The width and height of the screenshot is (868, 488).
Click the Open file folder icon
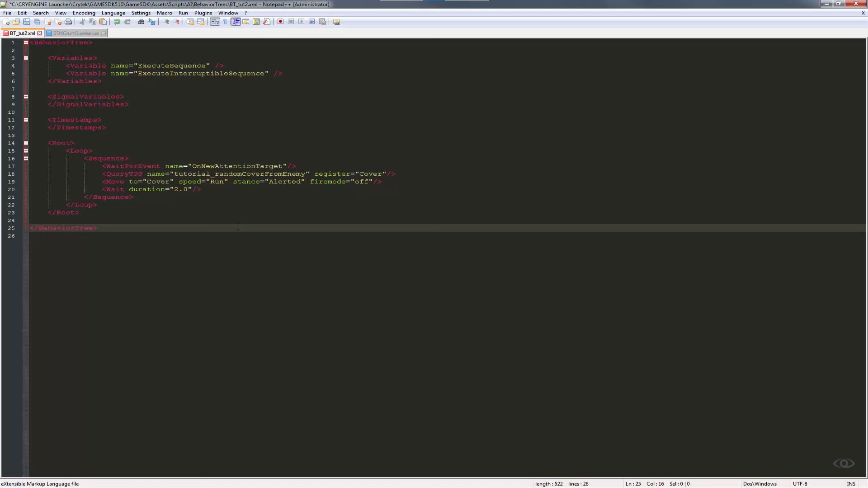[16, 22]
